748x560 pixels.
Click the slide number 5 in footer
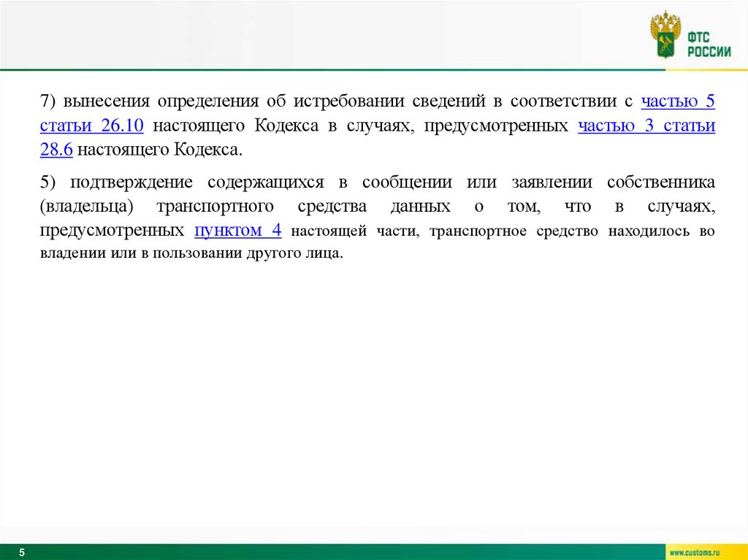coord(22,553)
